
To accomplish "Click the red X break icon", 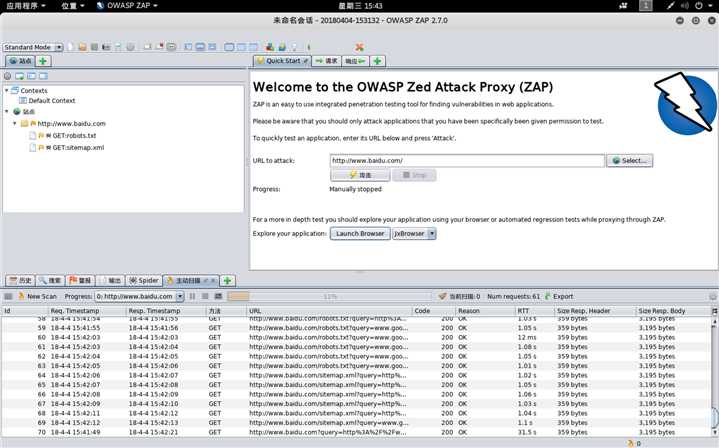I will (360, 47).
